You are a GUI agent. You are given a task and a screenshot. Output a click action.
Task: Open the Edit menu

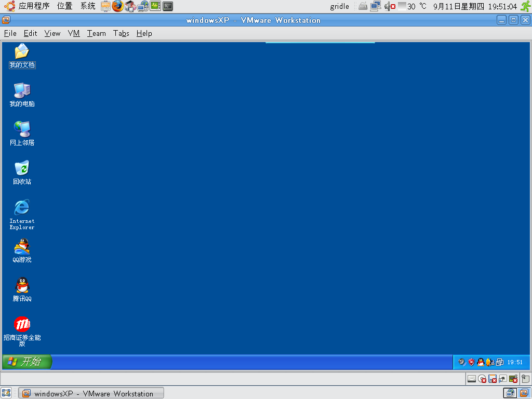[x=30, y=33]
